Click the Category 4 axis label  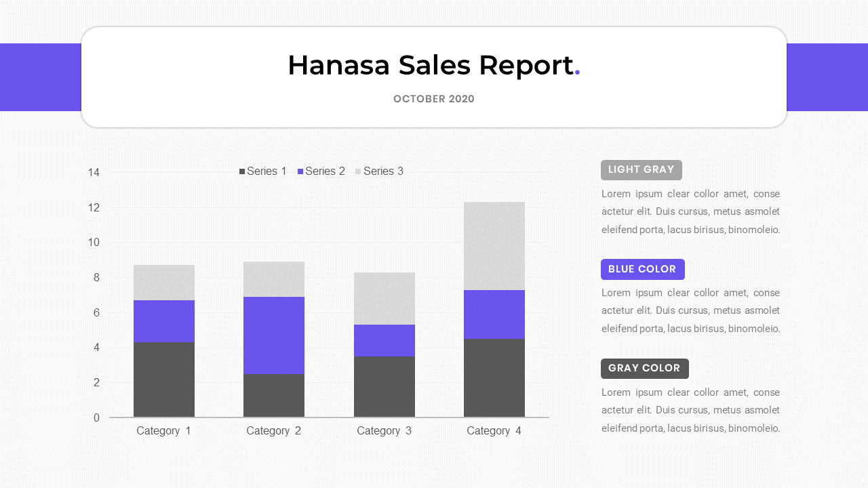click(x=494, y=430)
